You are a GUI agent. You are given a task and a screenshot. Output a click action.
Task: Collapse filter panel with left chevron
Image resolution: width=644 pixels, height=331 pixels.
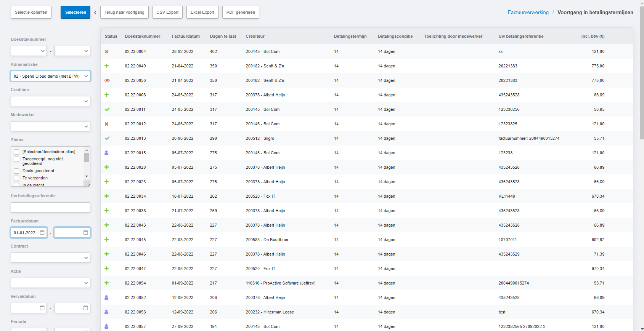[x=95, y=13]
